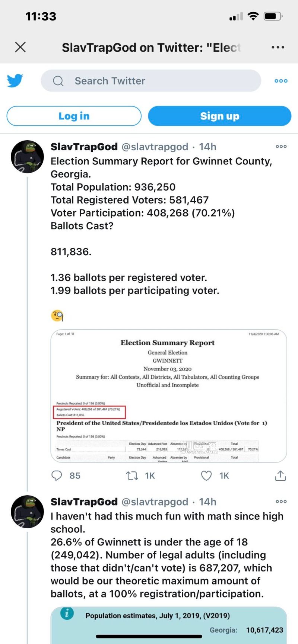Click the Log in button

pyautogui.click(x=74, y=116)
